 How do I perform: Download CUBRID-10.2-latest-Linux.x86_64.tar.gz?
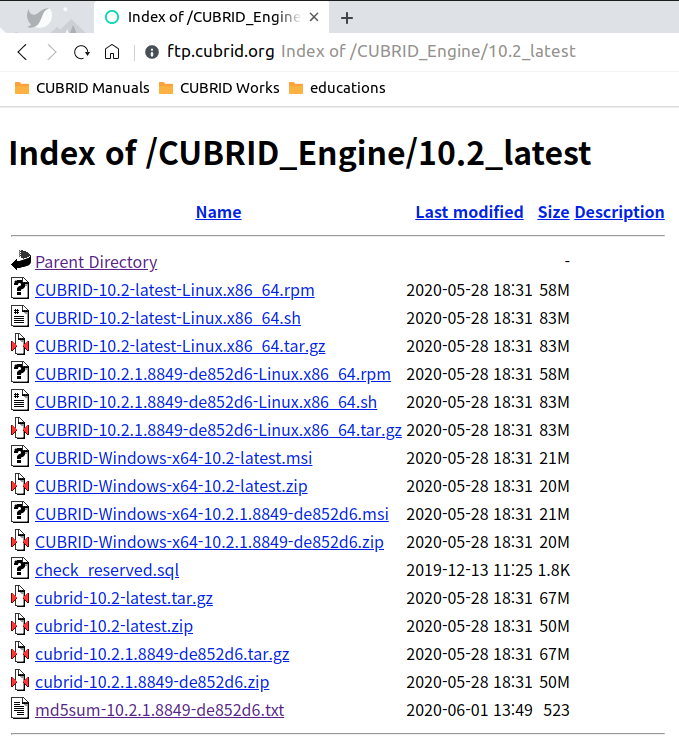[180, 346]
